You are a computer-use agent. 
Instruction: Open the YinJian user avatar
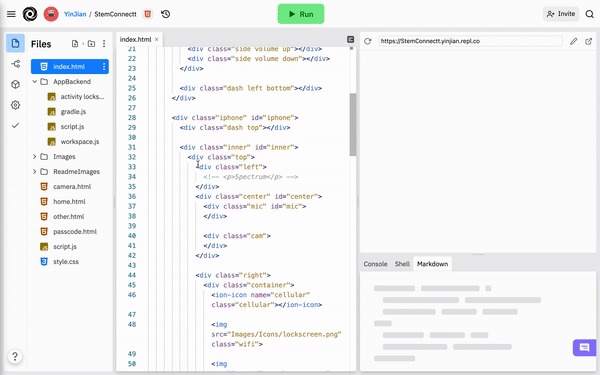pos(51,14)
